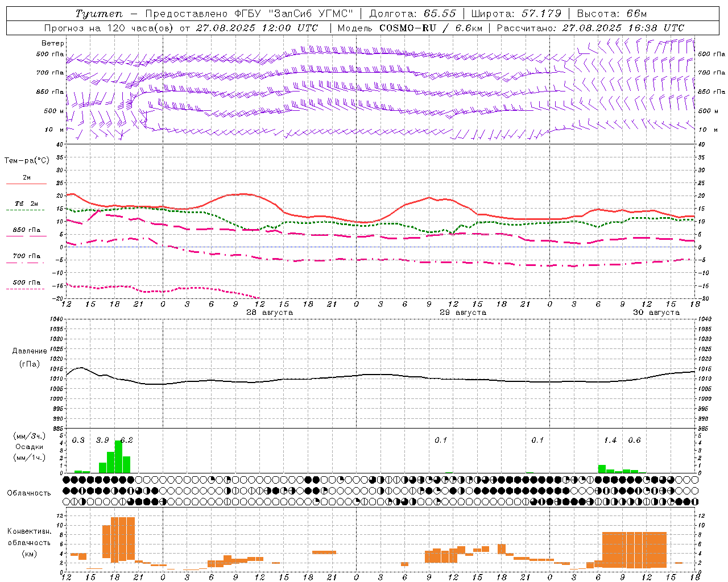Select the Тем-ра(°C) panel label
728x582 pixels.
(x=27, y=161)
